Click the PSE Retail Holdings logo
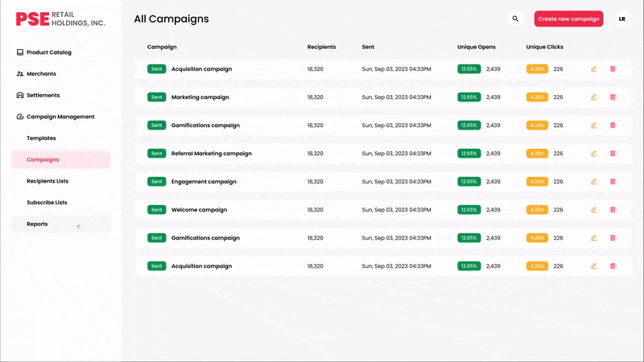 60,19
